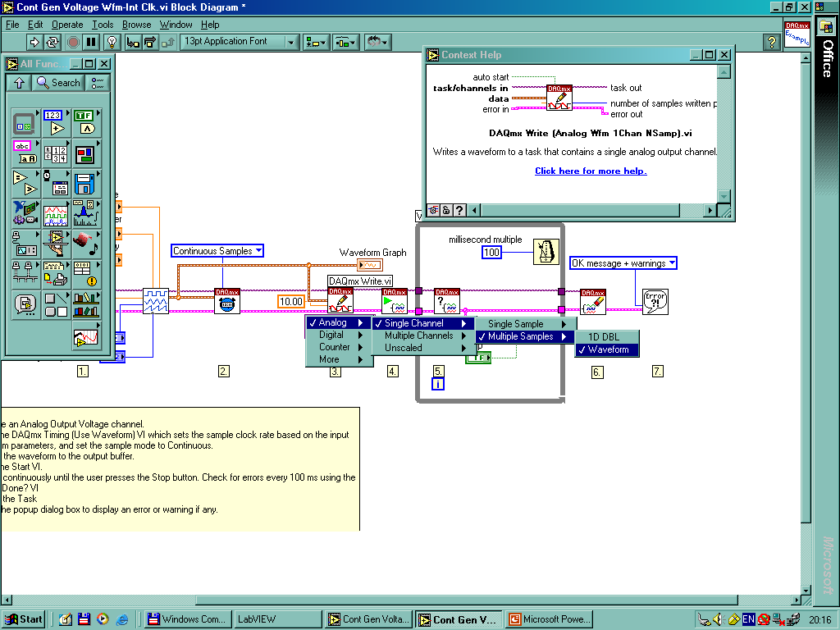Click the Run arrow toolbar button
Image resolution: width=840 pixels, height=630 pixels.
[x=34, y=41]
